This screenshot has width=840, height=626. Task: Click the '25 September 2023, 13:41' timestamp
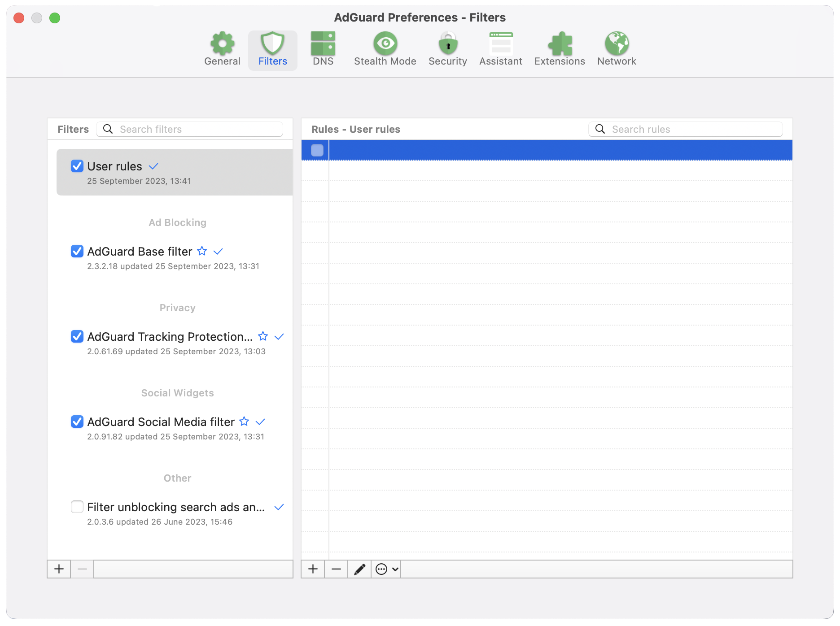click(x=139, y=181)
